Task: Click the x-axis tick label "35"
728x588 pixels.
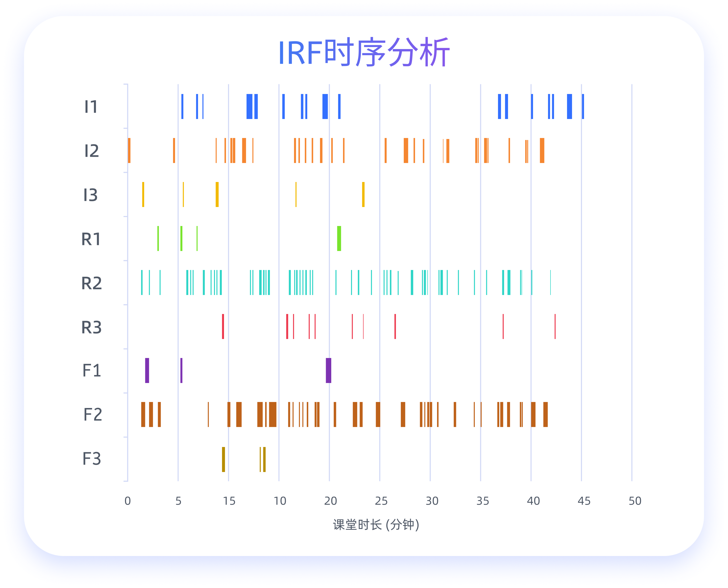Action: point(483,500)
